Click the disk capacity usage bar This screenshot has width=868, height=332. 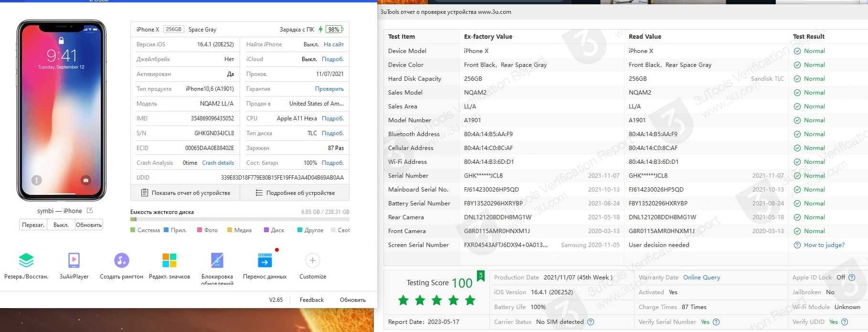click(240, 219)
